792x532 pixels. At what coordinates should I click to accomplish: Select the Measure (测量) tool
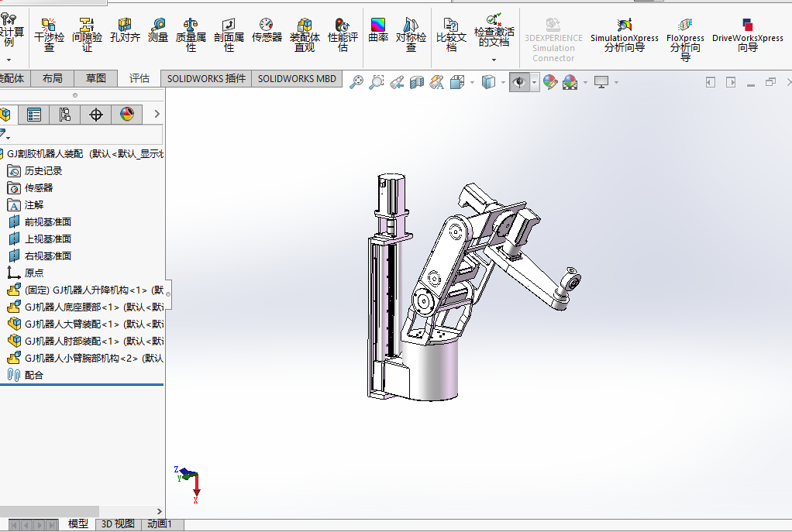tap(158, 30)
